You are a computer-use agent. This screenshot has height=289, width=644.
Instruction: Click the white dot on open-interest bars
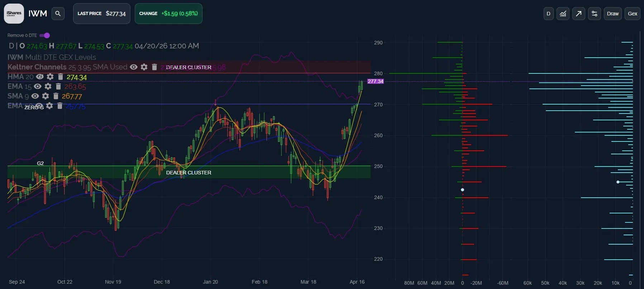coord(618,182)
